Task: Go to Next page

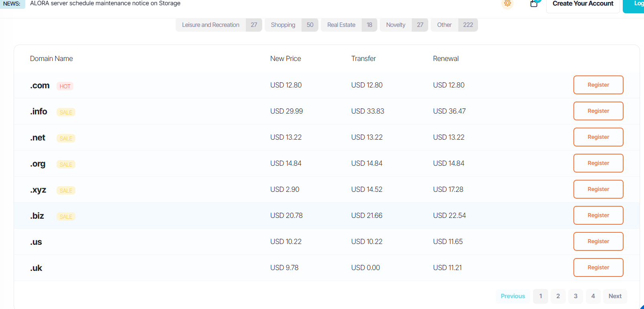Action: point(615,296)
